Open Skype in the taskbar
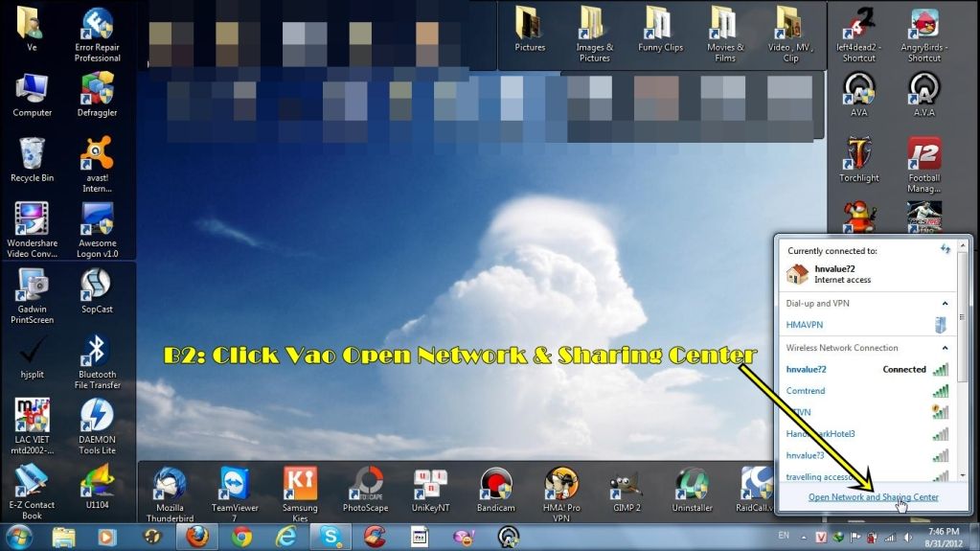This screenshot has width=980, height=551. point(331,536)
